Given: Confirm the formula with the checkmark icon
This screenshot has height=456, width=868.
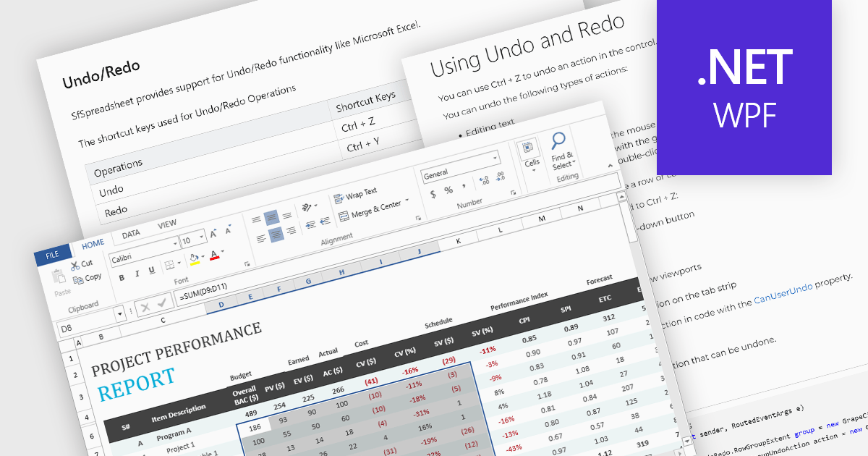Looking at the screenshot, I should [161, 305].
